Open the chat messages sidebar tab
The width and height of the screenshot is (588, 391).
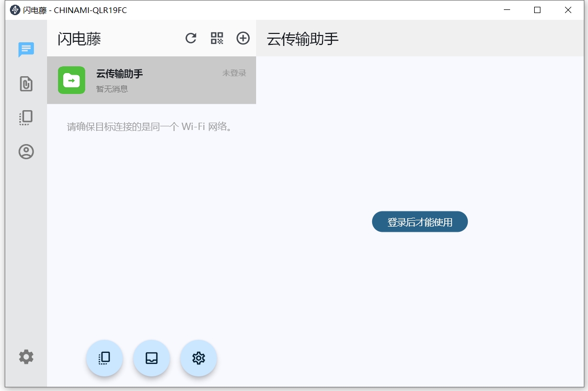[x=26, y=50]
